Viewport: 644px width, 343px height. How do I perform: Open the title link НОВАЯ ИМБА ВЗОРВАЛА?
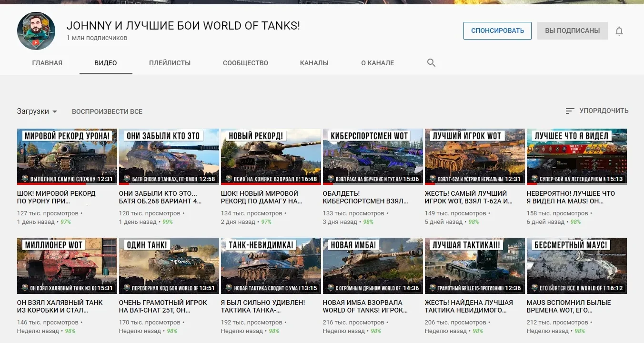[x=365, y=306]
